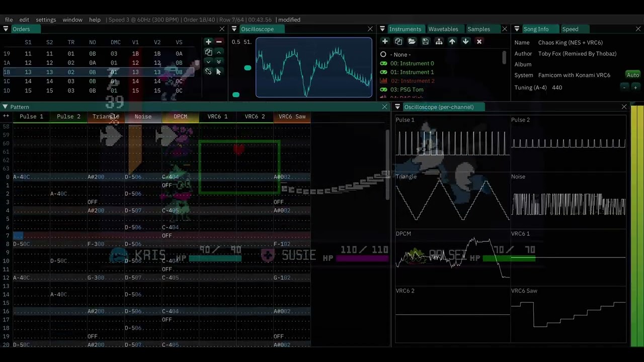Collapse the Pattern panel with its triangle
This screenshot has height=362, width=644.
pyautogui.click(x=5, y=107)
